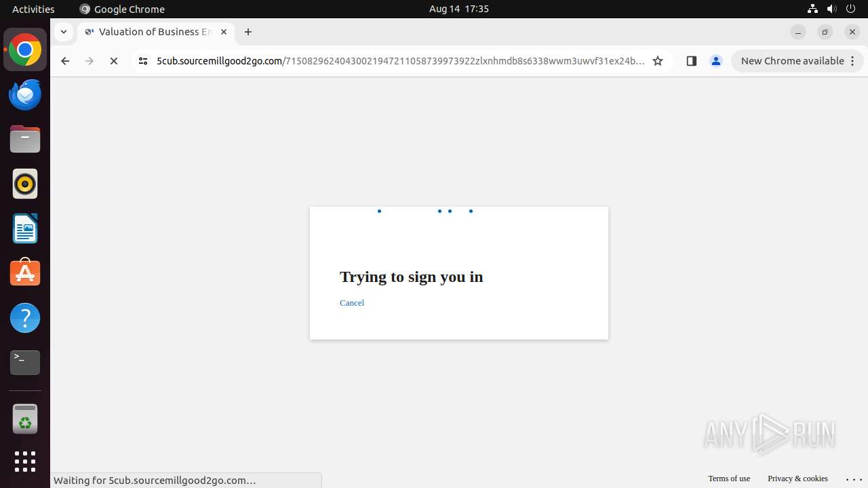Open a new tab with plus button
Viewport: 868px width, 488px height.
pos(248,32)
